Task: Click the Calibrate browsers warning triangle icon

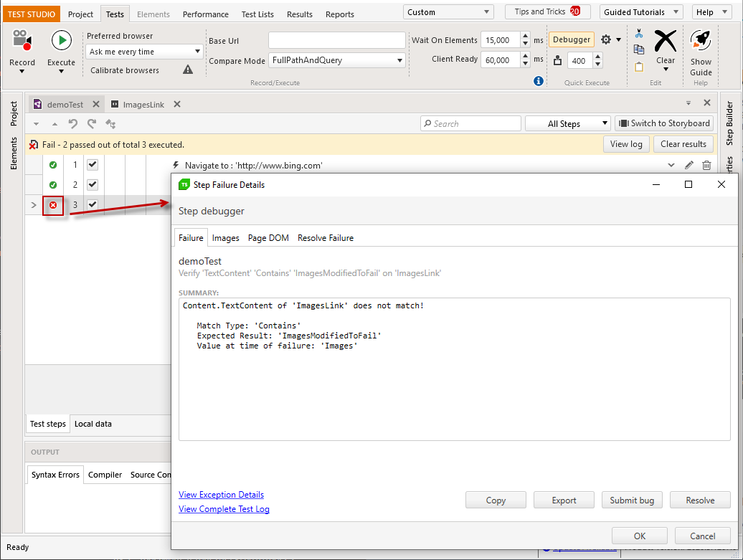Action: [188, 70]
